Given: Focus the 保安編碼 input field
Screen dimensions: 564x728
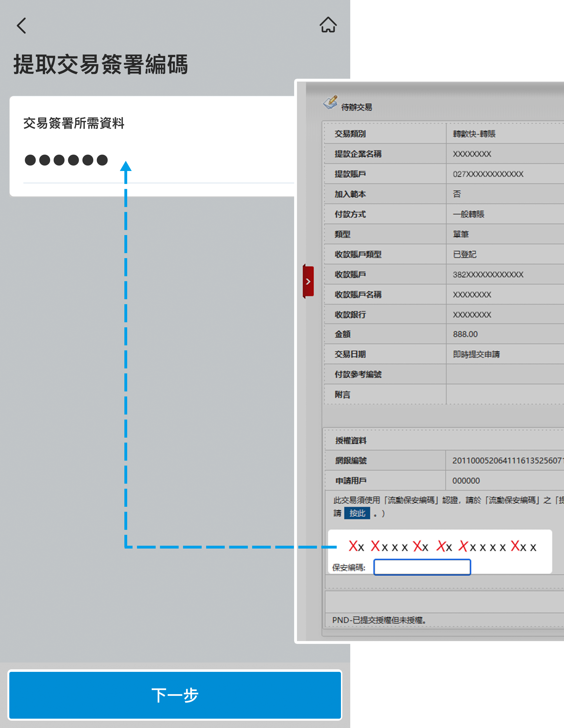Looking at the screenshot, I should click(422, 567).
